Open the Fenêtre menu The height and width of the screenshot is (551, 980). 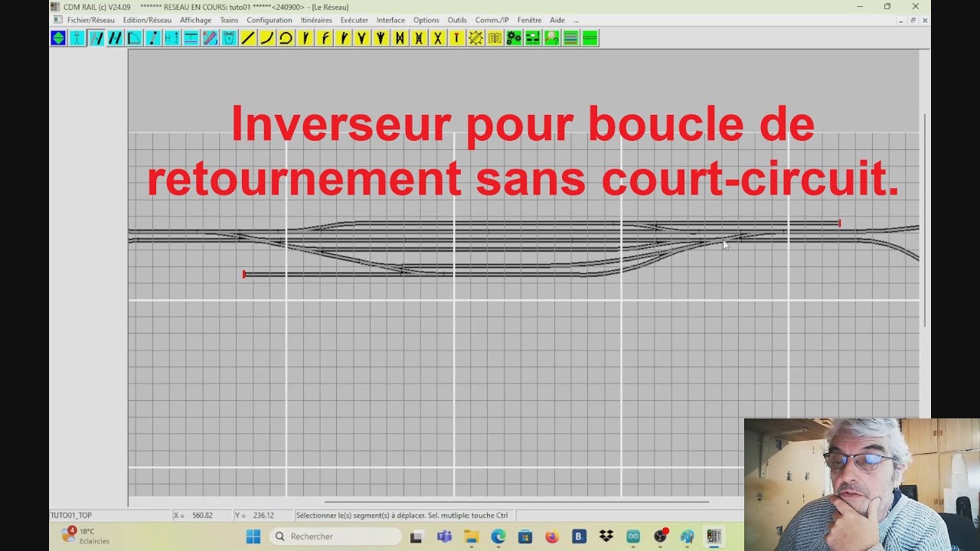pyautogui.click(x=529, y=20)
